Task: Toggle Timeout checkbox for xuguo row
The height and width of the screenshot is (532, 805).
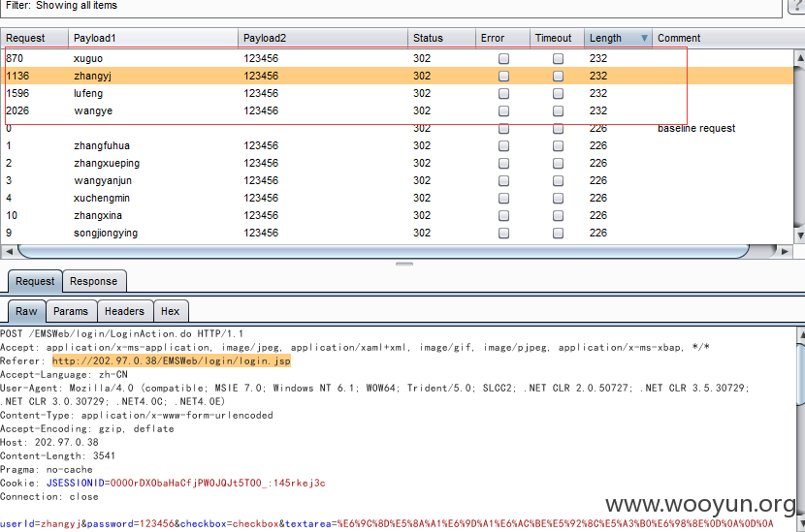Action: tap(558, 58)
